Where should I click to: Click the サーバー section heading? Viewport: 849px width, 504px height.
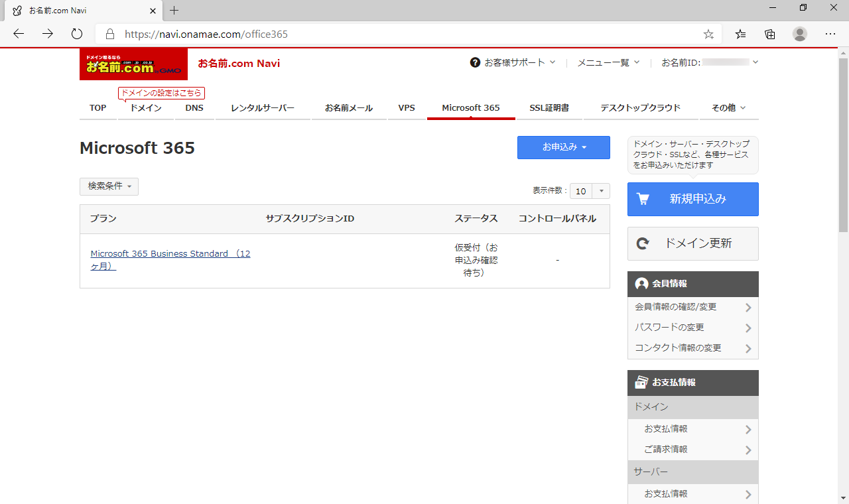tap(693, 472)
